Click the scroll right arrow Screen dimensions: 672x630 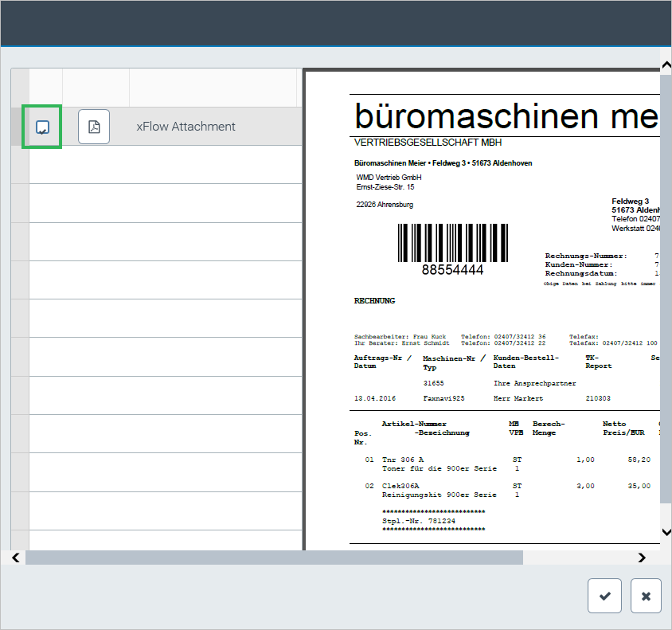coord(642,558)
